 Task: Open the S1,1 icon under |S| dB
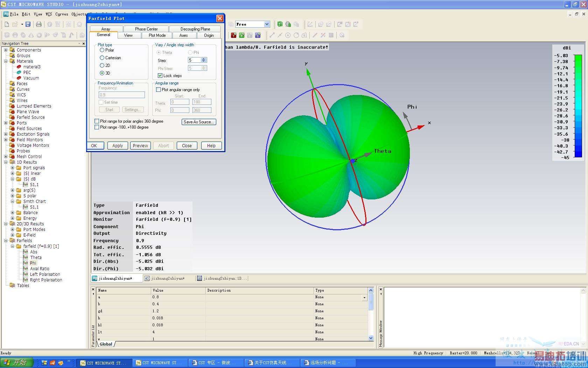tap(26, 184)
